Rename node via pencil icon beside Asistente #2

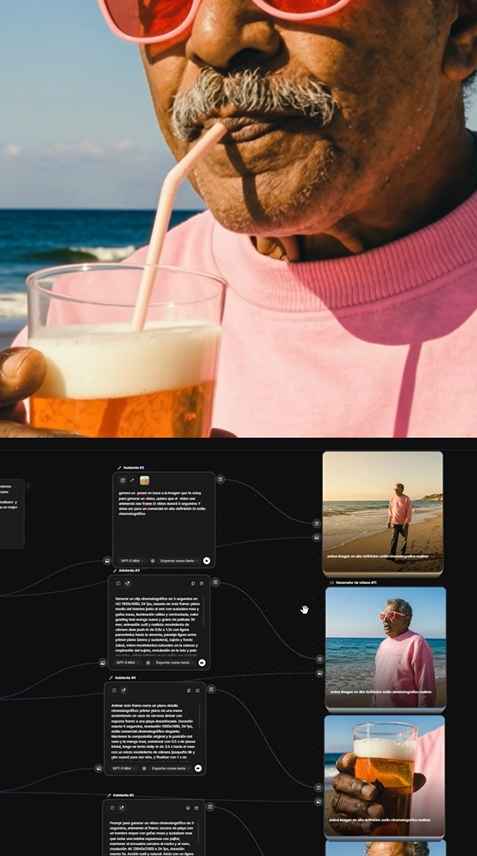coord(120,468)
